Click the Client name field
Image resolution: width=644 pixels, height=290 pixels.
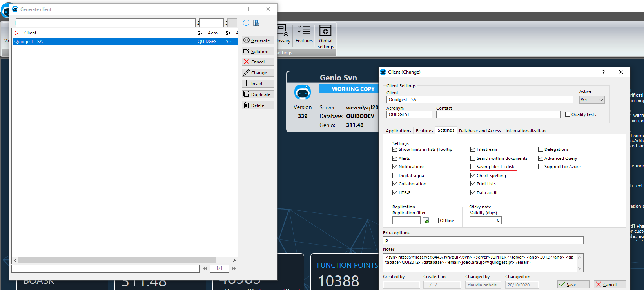[480, 100]
